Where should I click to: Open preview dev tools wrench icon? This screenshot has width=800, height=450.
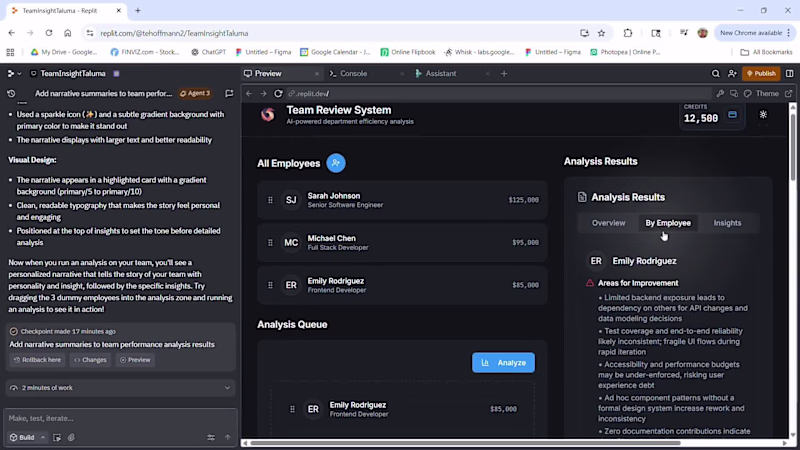(x=720, y=94)
